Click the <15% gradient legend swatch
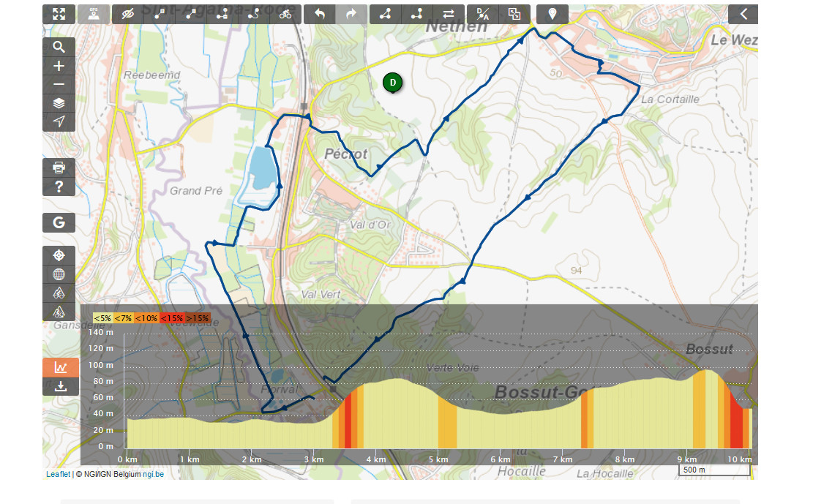The height and width of the screenshot is (504, 813). pyautogui.click(x=172, y=318)
